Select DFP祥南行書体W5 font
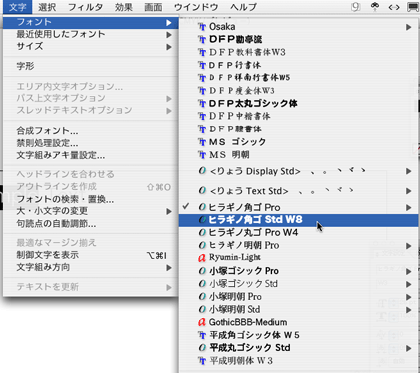This screenshot has width=420, height=373. [299, 78]
